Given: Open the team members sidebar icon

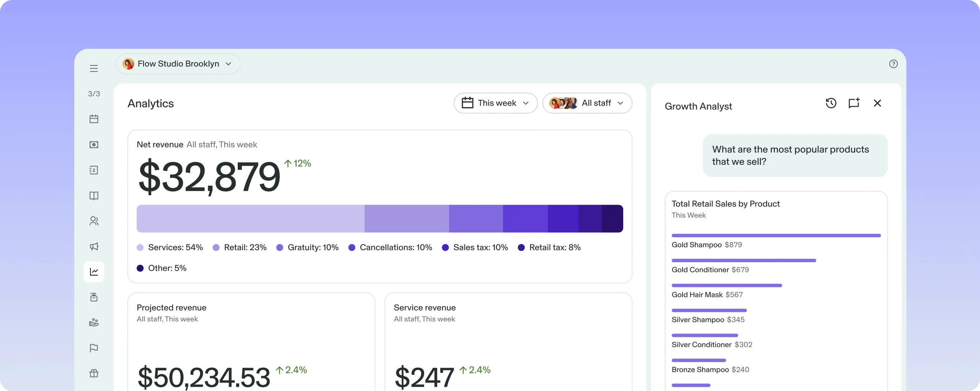Looking at the screenshot, I should tap(94, 221).
